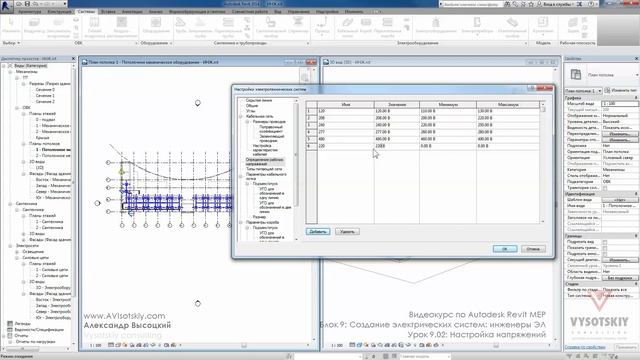
Task: Click the voltage table vertical scrollbar
Action: pos(542,162)
